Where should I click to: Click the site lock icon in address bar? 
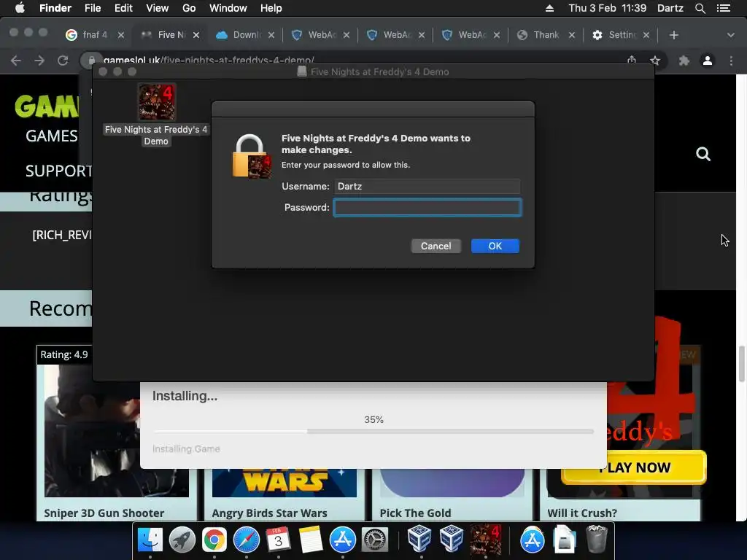(91, 61)
